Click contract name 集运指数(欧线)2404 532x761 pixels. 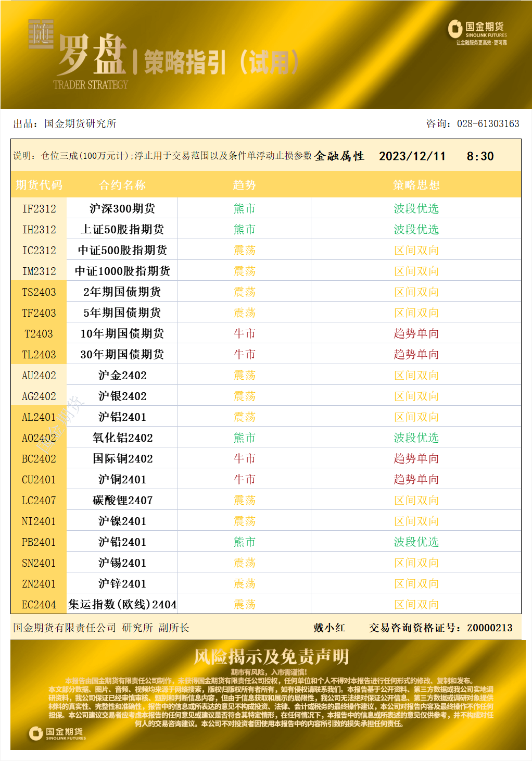click(x=122, y=604)
